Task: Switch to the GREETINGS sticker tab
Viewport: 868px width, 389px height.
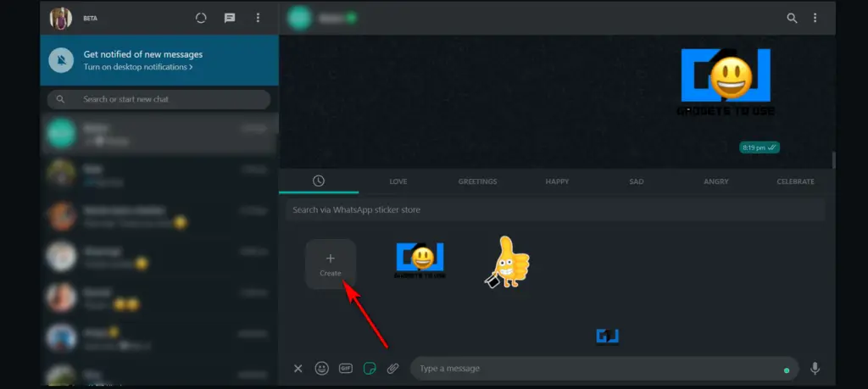Action: (x=478, y=181)
